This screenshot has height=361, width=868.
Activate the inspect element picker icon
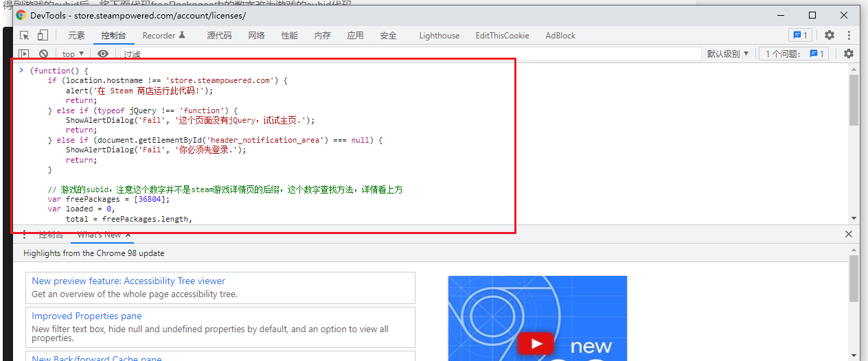point(25,36)
